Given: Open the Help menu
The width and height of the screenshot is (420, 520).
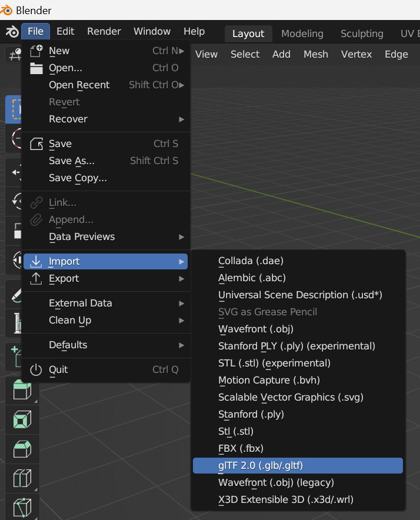Looking at the screenshot, I should (194, 32).
